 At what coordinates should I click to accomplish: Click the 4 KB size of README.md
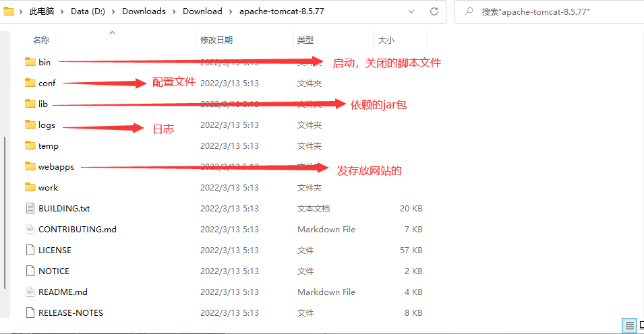coord(413,292)
